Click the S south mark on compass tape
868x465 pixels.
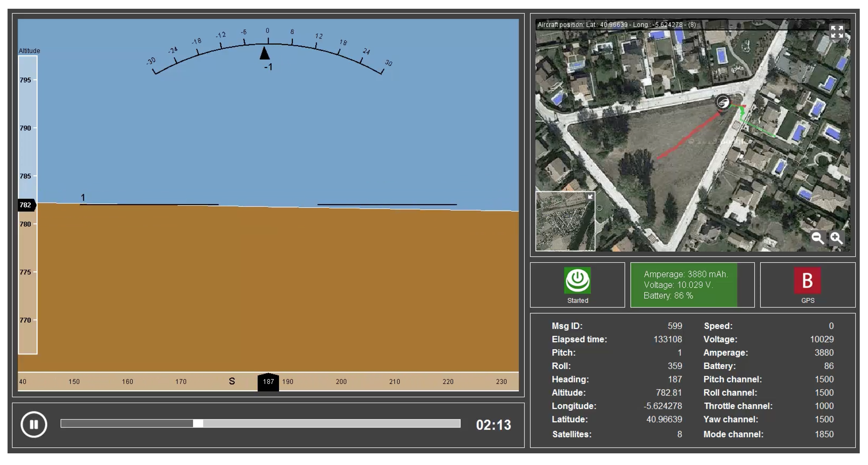(232, 381)
